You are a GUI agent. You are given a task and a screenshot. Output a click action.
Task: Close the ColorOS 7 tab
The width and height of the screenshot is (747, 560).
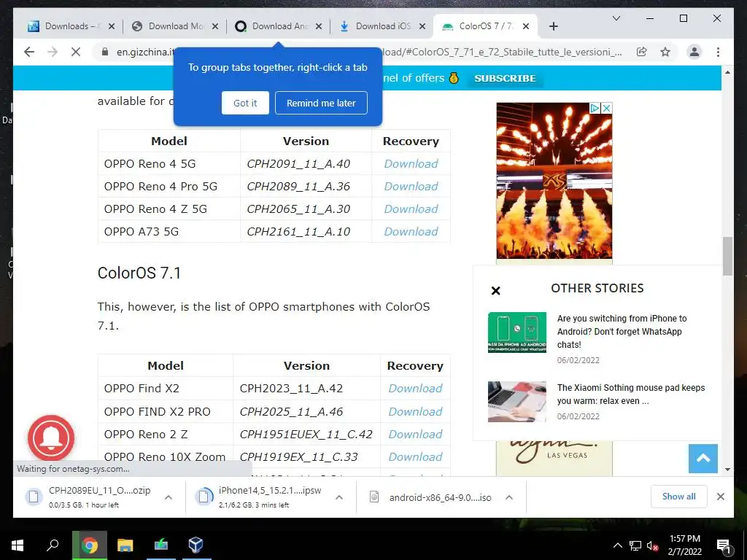click(x=526, y=26)
